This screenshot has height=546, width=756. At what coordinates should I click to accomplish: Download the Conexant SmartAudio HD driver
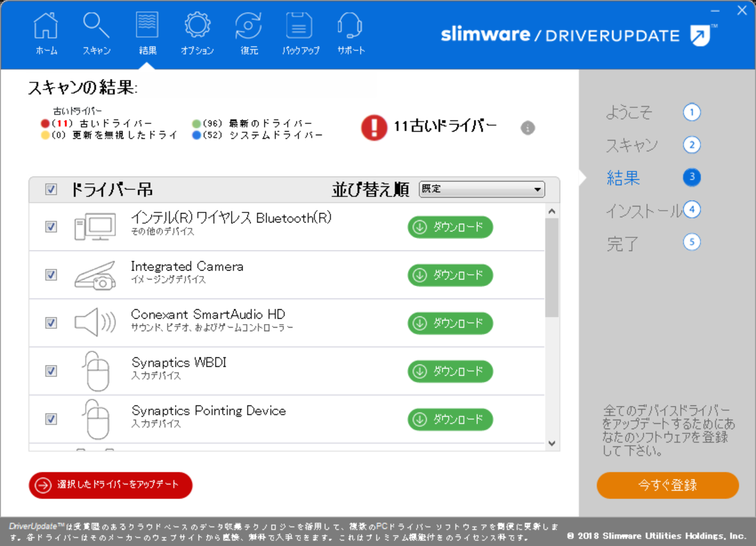(449, 323)
